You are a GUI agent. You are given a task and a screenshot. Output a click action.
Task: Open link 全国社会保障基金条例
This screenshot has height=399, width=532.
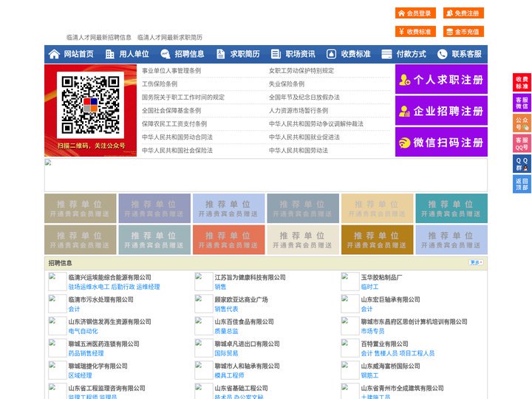(171, 111)
